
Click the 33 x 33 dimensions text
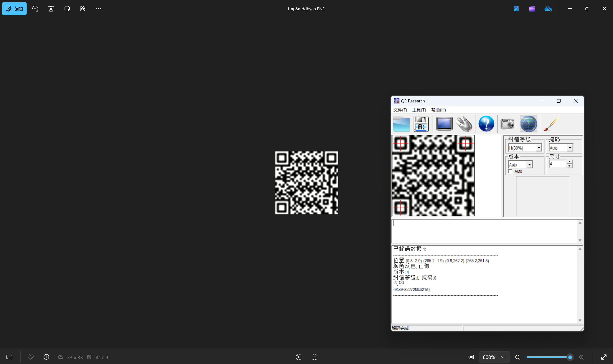point(75,357)
